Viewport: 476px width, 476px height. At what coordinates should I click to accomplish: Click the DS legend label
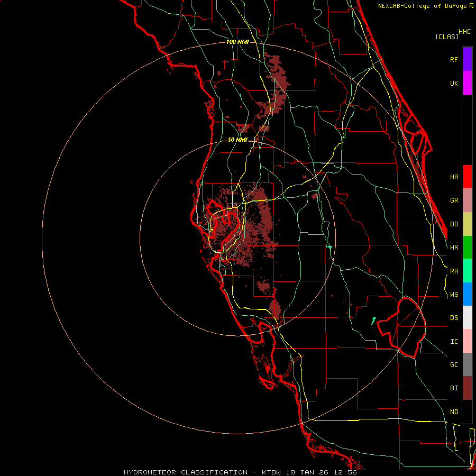coord(454,318)
